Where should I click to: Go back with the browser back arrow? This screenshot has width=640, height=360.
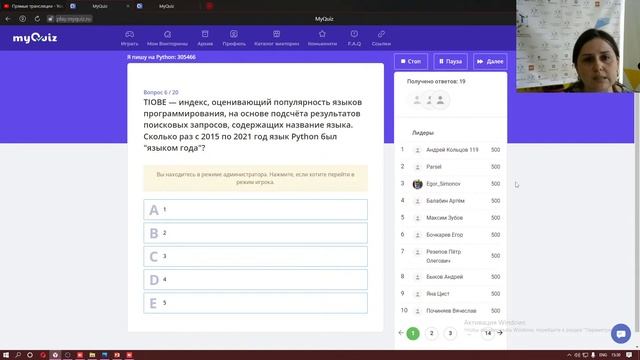click(8, 19)
